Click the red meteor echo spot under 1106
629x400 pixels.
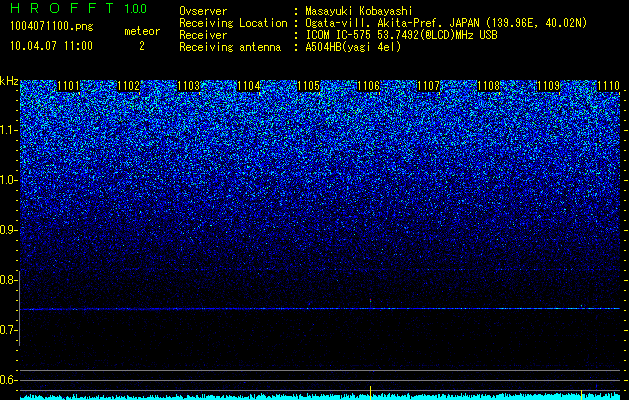[x=370, y=300]
